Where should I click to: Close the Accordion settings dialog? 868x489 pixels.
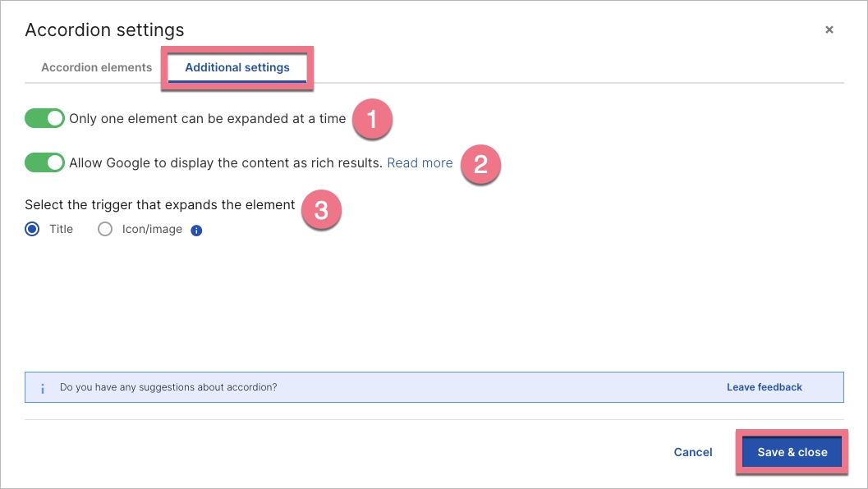829,30
